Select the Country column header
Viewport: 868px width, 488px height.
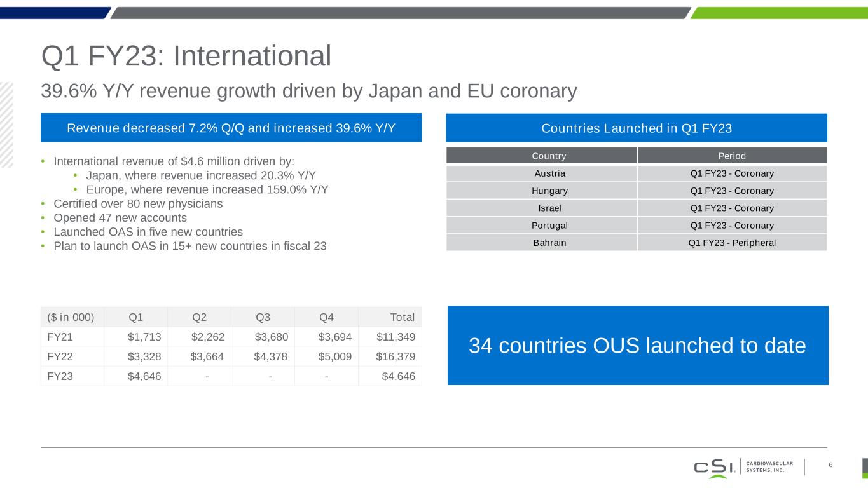[541, 156]
